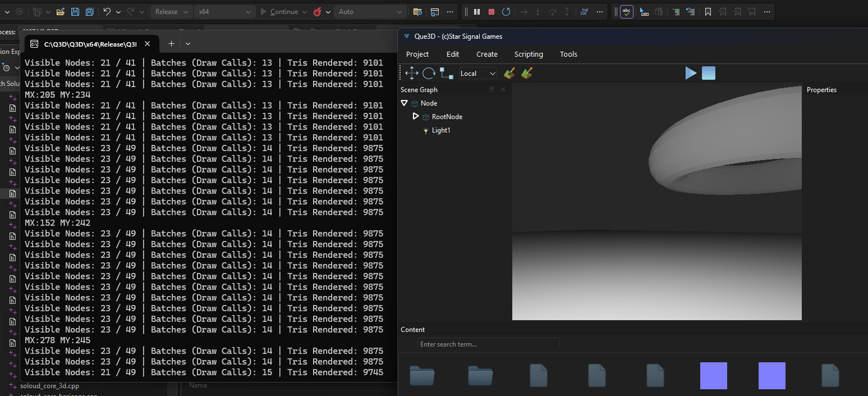Click the Visual Studio Open File icon

coord(61,12)
